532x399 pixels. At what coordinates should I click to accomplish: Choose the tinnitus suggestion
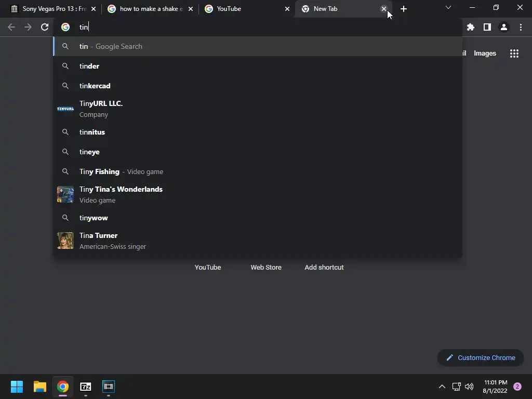(258, 132)
